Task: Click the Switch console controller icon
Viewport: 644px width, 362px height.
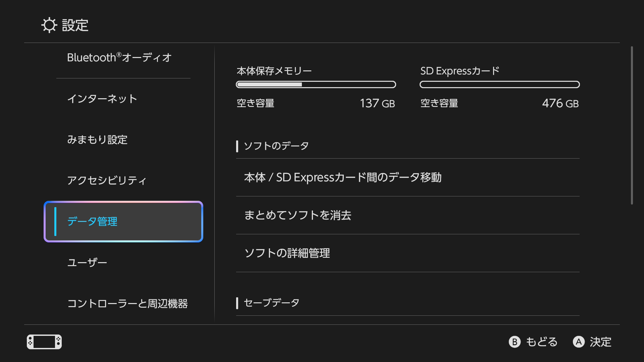Action: (x=44, y=342)
